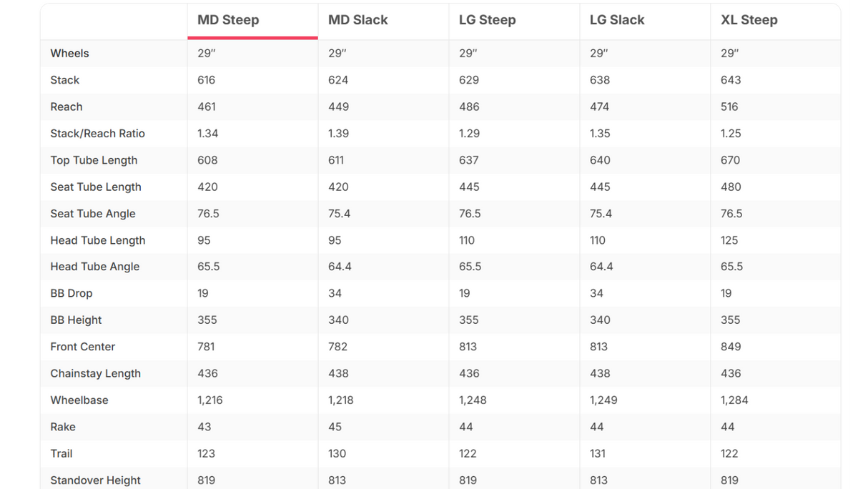The height and width of the screenshot is (489, 868).
Task: Click the Stack/Reach Ratio row label
Action: (x=97, y=134)
